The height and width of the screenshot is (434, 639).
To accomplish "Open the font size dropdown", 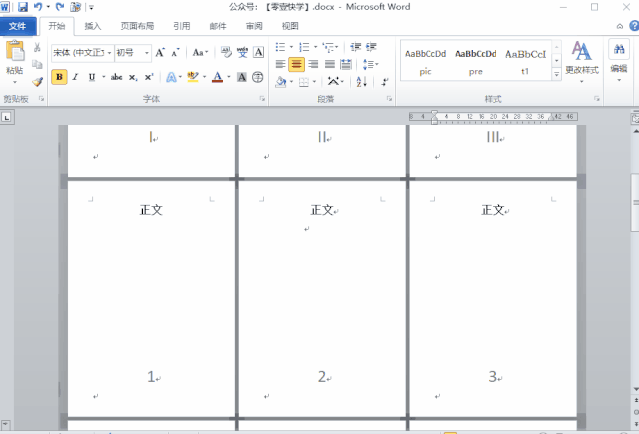I will coord(147,53).
